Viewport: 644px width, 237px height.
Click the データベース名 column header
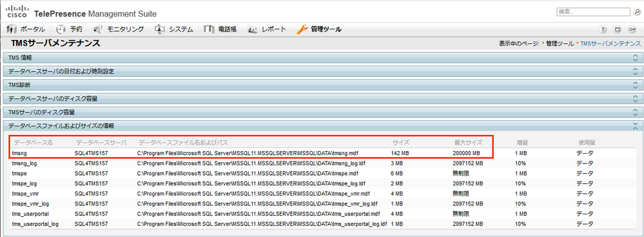[x=34, y=143]
